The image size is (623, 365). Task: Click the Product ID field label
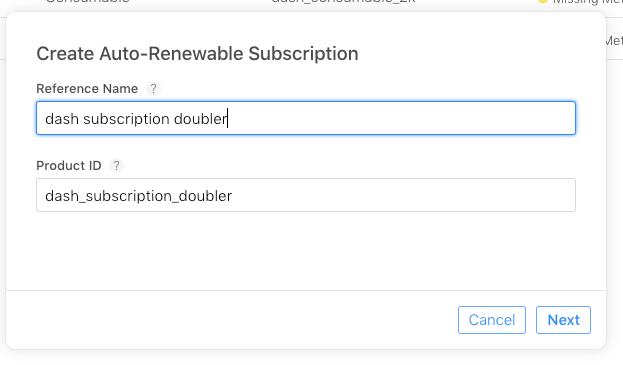(69, 166)
